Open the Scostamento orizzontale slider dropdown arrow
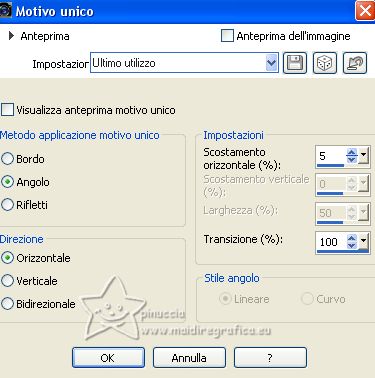 tap(363, 156)
